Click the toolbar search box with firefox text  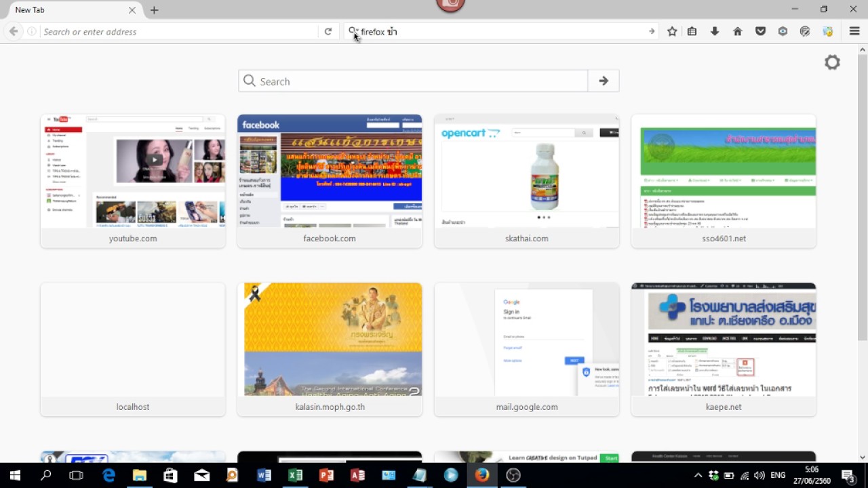(502, 31)
